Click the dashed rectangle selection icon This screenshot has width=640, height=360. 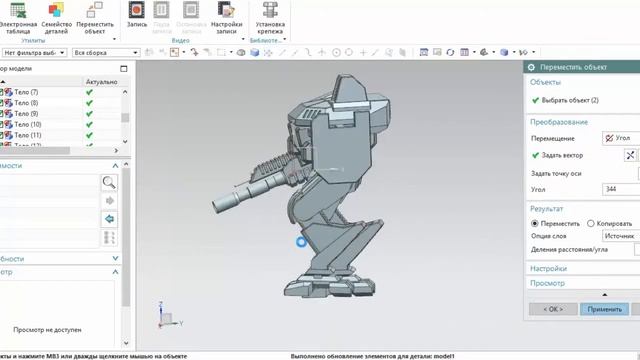tap(221, 52)
